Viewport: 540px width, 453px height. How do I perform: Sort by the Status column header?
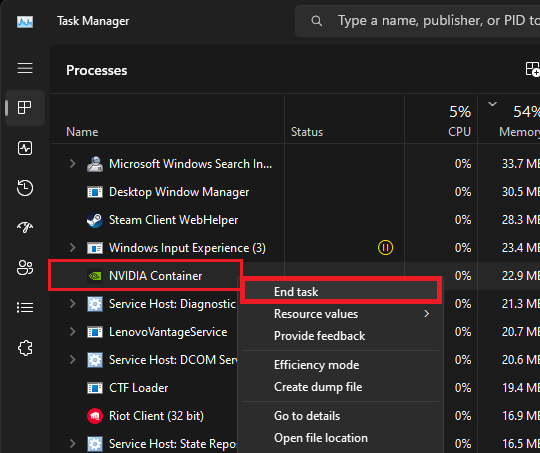tap(307, 132)
